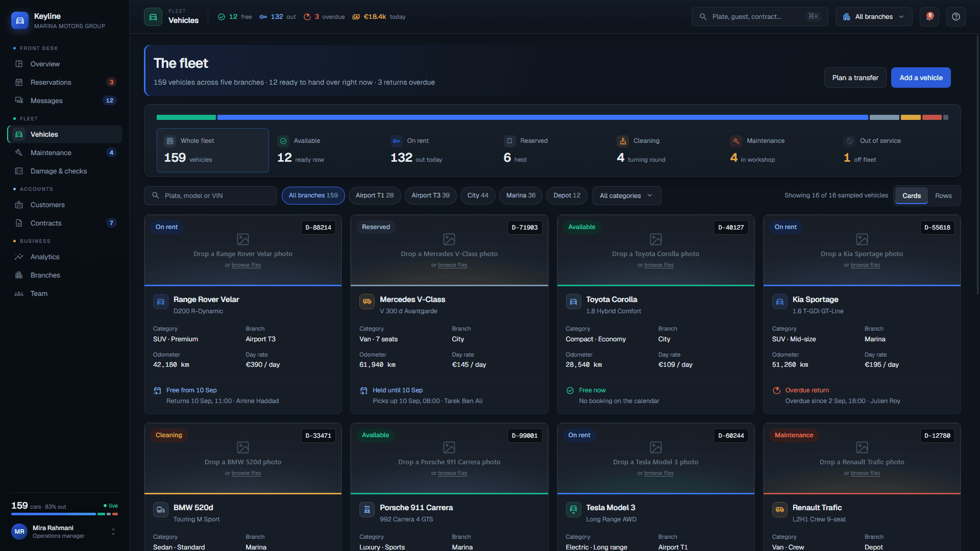Click the Damage & checks icon
Screen dimensions: 980x551
tap(19, 171)
